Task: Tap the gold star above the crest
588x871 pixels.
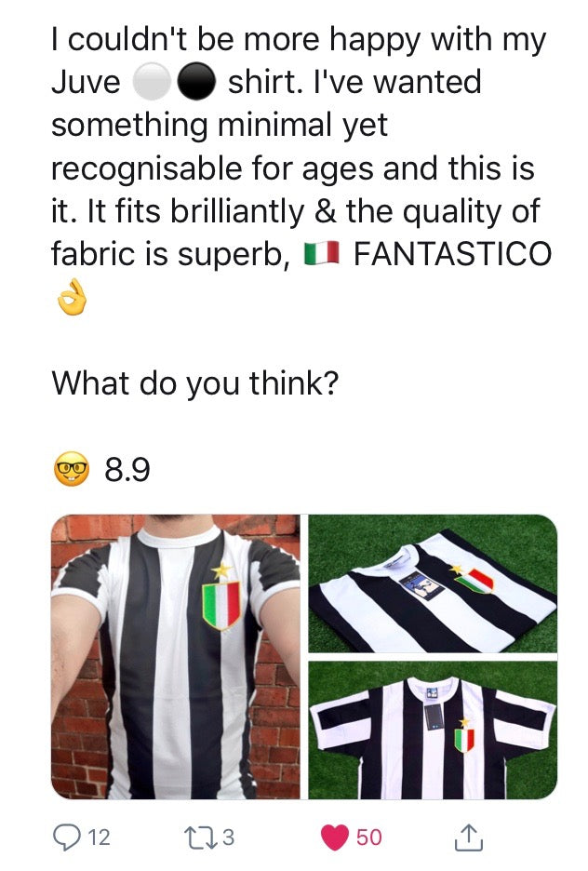Action: pos(221,570)
